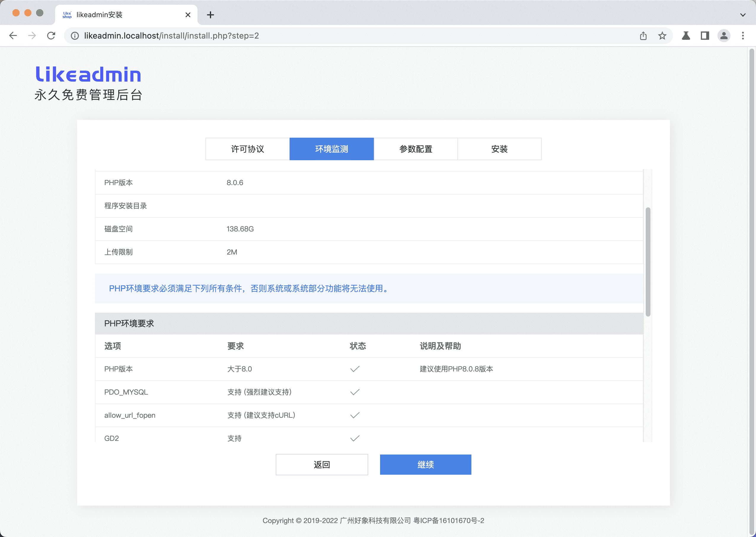
Task: Toggle the browser side panel icon
Action: pos(705,36)
